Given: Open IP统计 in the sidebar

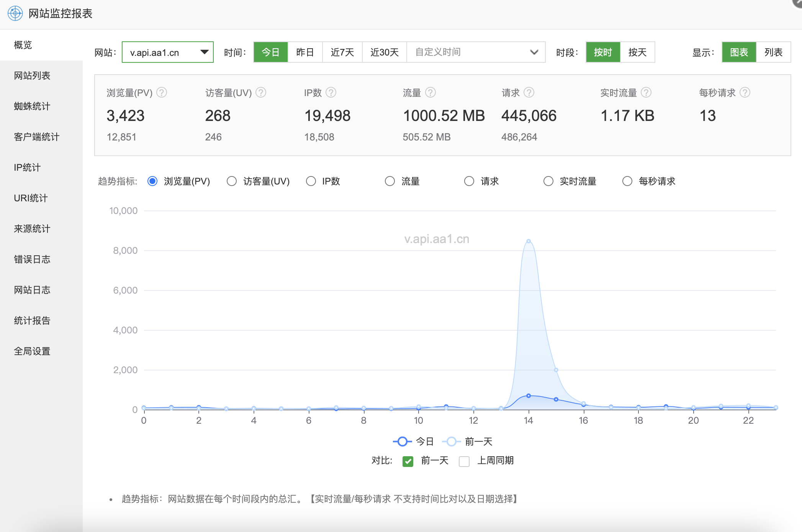Looking at the screenshot, I should point(41,168).
